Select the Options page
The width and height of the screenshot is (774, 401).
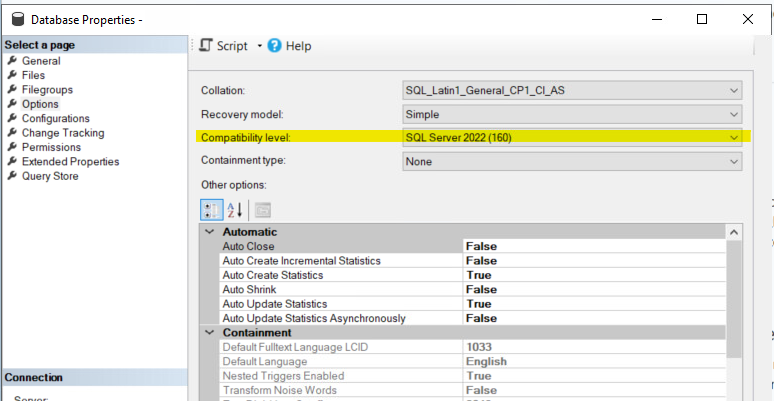40,104
